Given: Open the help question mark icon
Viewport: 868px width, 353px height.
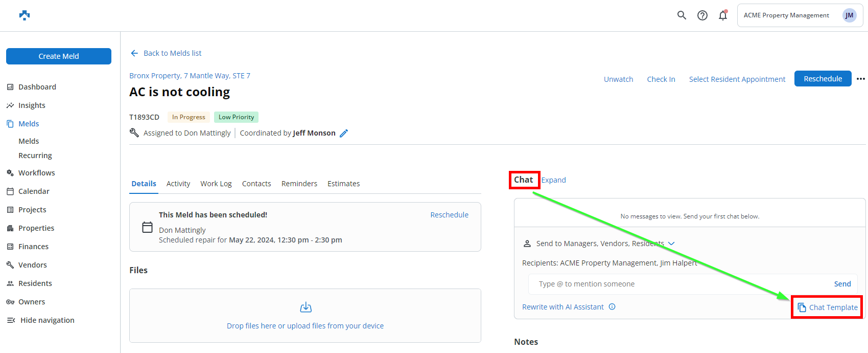Looking at the screenshot, I should [x=702, y=15].
